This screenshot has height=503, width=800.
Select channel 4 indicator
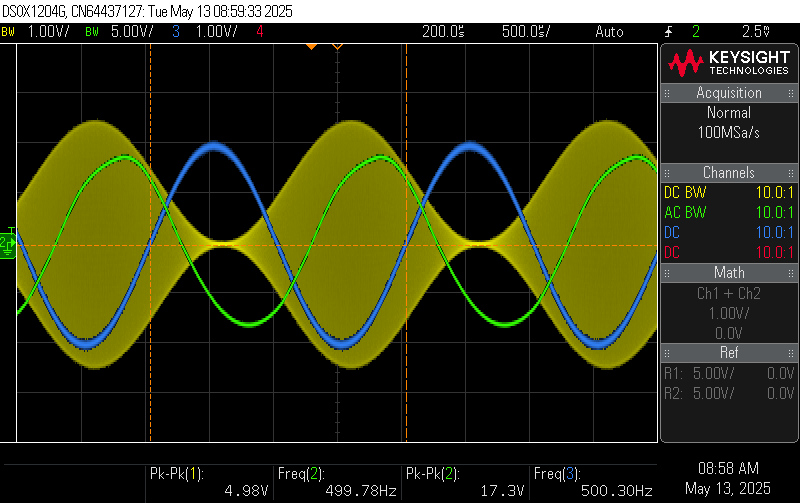coord(260,32)
